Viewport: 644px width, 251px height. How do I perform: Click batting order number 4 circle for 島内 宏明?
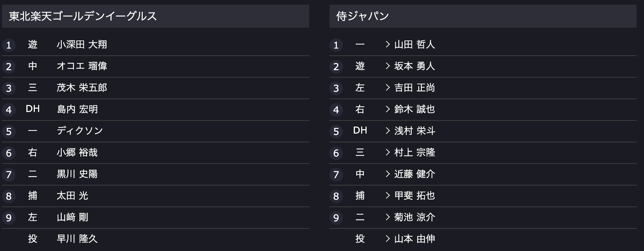[9, 110]
